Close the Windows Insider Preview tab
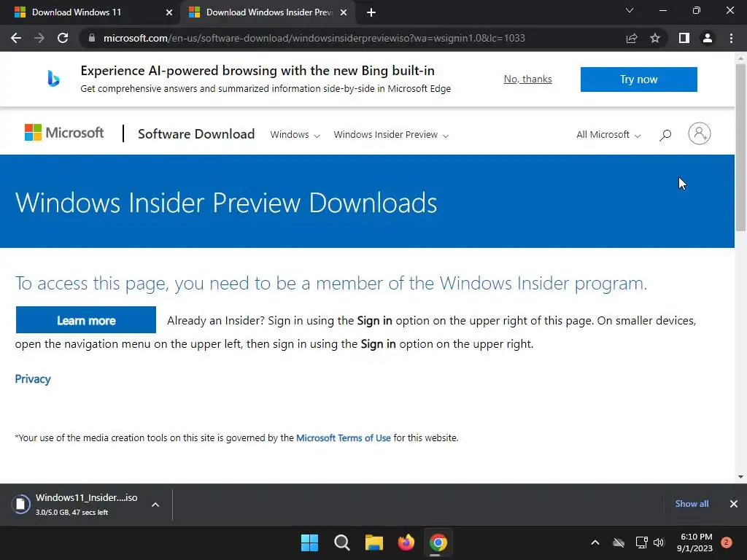The image size is (747, 560). (x=344, y=13)
